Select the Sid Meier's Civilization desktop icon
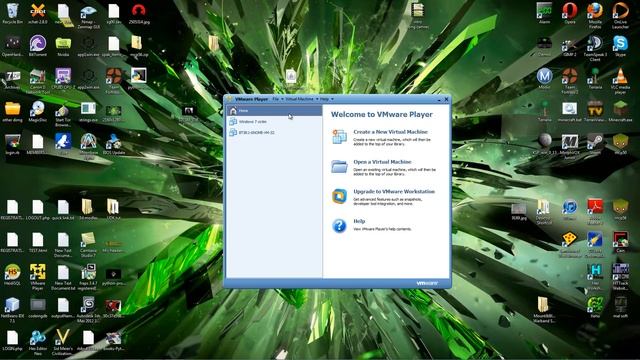 tap(63, 343)
